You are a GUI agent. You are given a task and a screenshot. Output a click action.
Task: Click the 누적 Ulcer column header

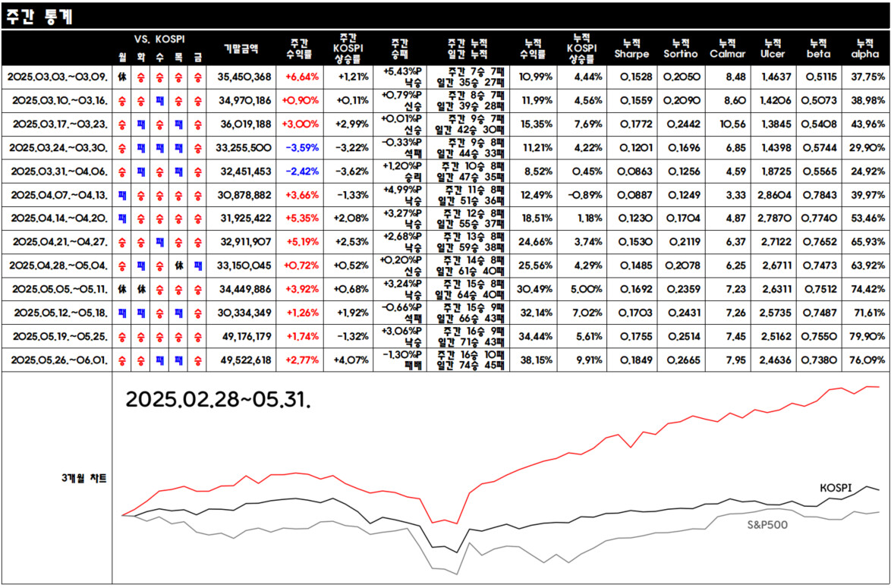[x=773, y=49]
